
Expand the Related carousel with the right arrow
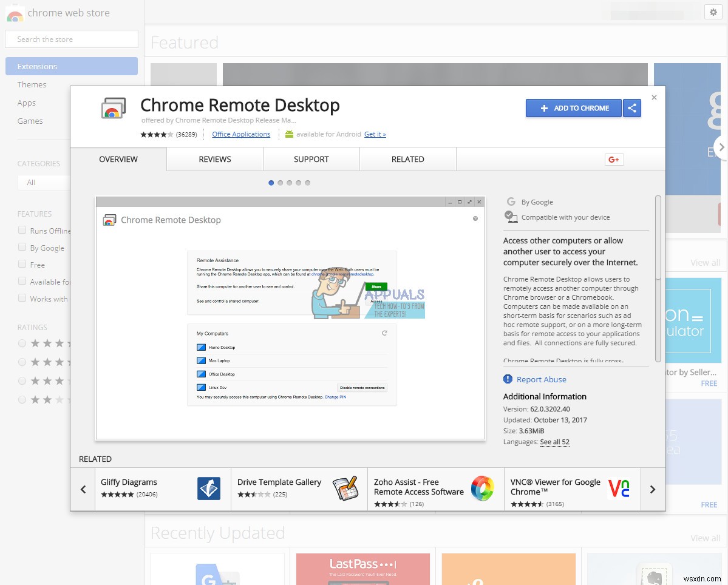tap(653, 489)
